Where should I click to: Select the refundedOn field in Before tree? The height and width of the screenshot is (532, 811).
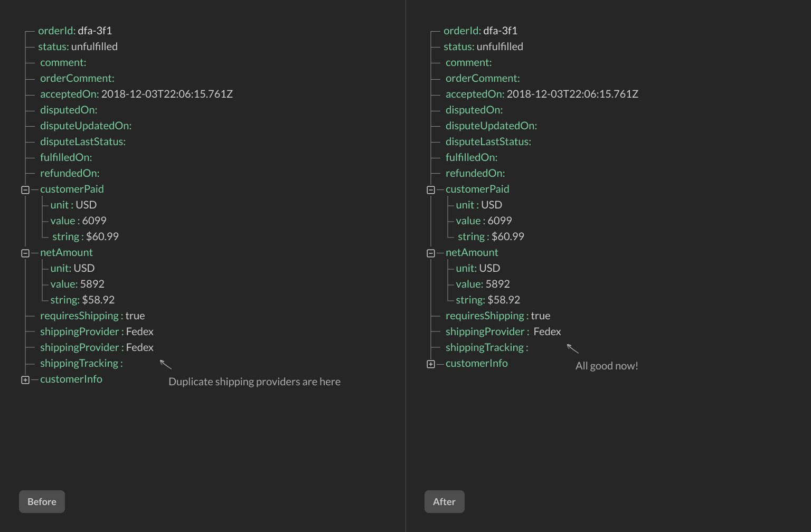coord(70,173)
